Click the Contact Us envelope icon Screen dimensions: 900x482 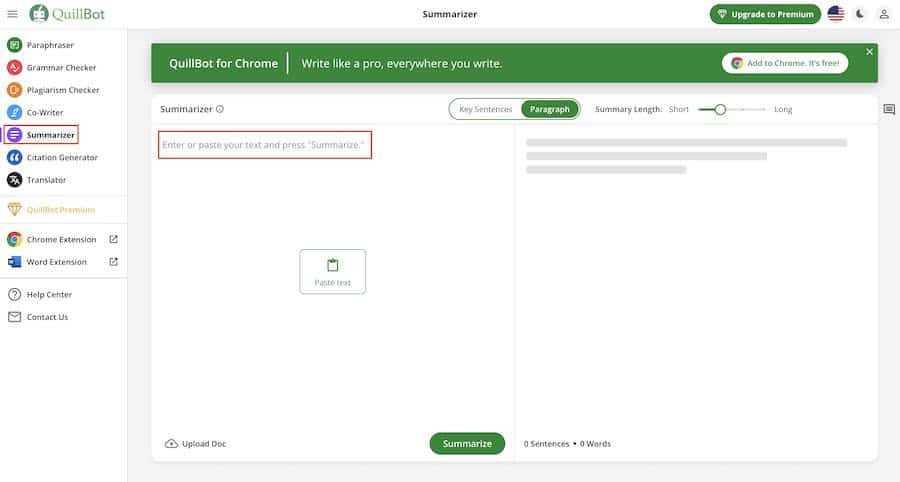coord(14,317)
